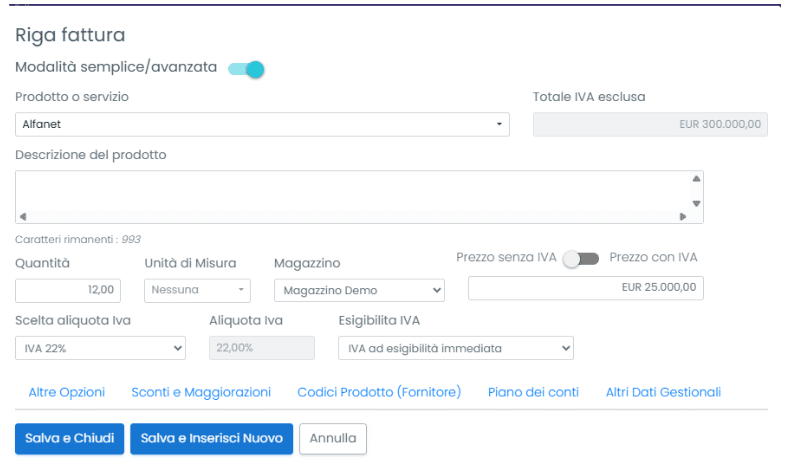This screenshot has width=806, height=470.
Task: Open the Esigibilità IVA dropdown
Action: pos(455,348)
